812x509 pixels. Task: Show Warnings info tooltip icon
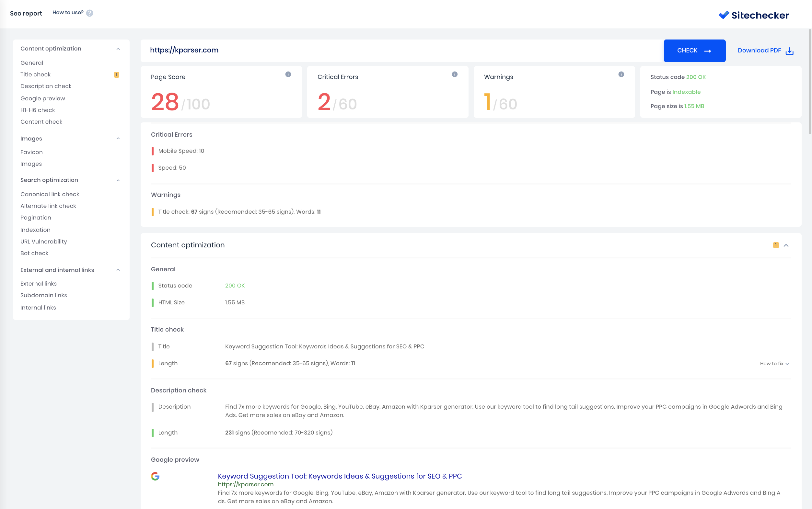click(x=621, y=74)
